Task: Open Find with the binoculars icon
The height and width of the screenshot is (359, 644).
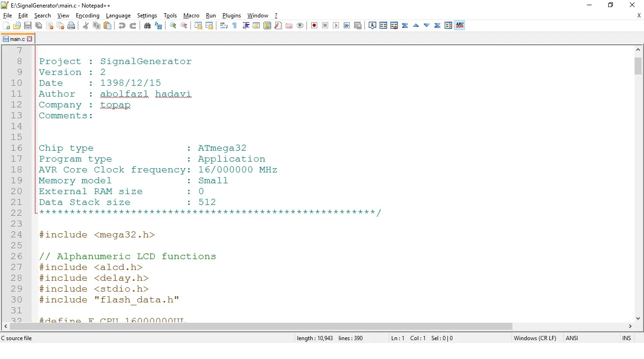Action: coord(148,25)
